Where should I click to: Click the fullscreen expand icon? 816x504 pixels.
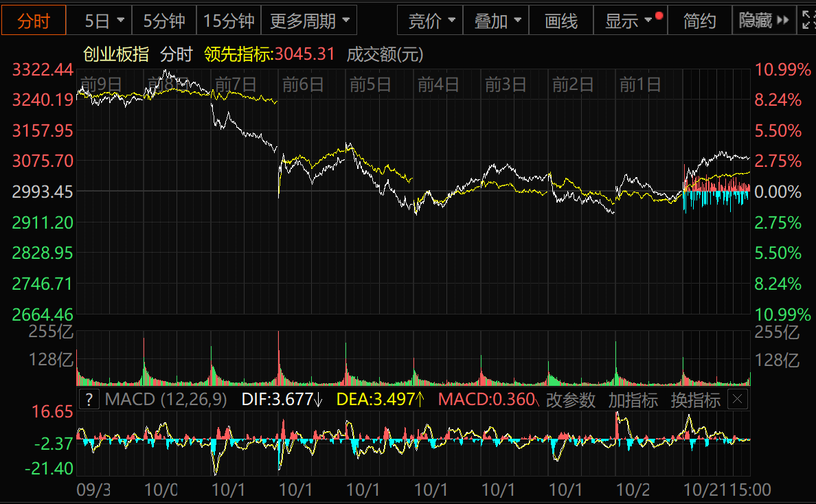[808, 21]
